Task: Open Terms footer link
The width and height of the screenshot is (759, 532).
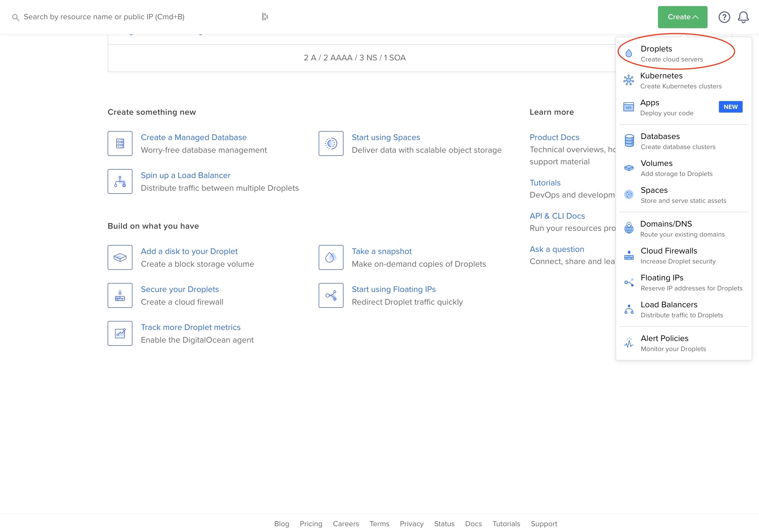Action: point(379,524)
